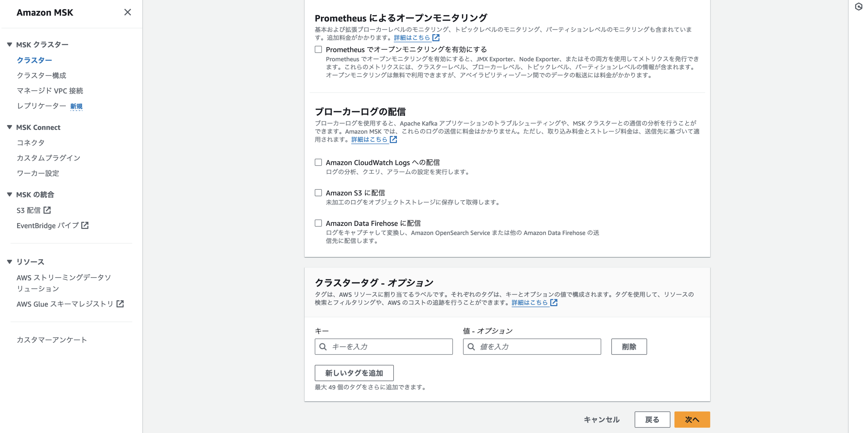
Task: Click the hexagon icon at top right
Action: pos(858,7)
